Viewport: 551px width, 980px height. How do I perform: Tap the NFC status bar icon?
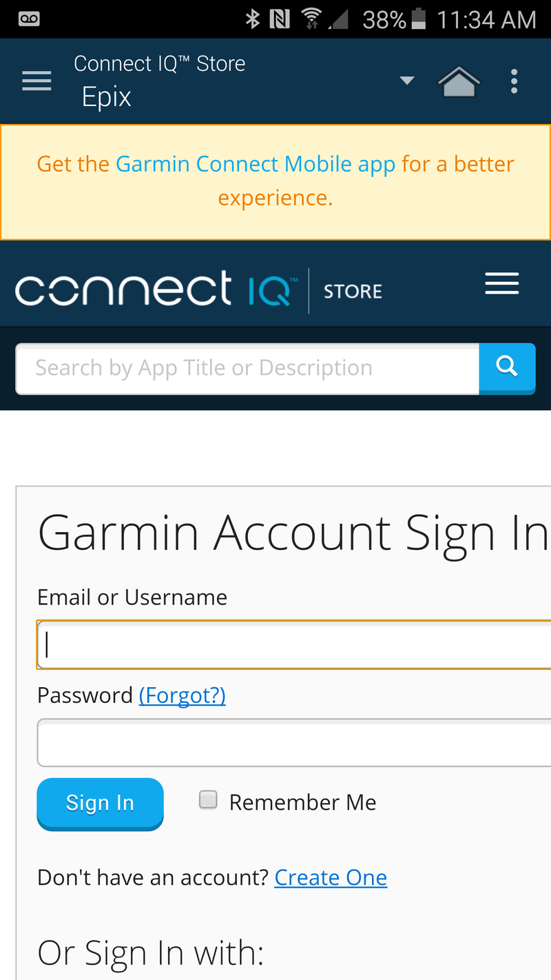pos(280,19)
